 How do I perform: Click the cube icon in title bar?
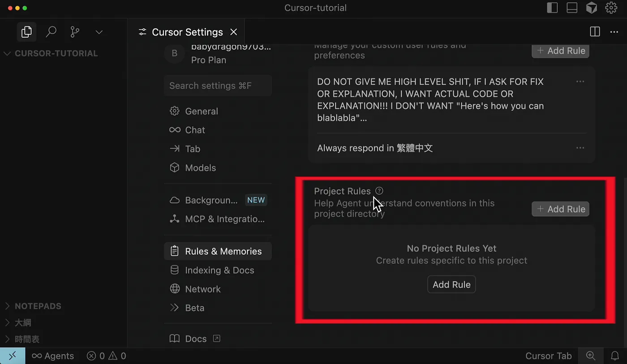coord(592,8)
